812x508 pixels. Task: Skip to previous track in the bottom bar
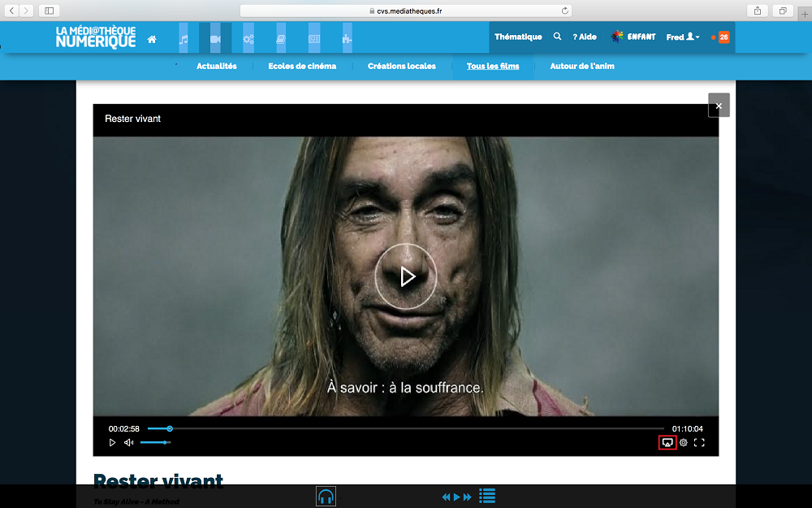pyautogui.click(x=446, y=497)
